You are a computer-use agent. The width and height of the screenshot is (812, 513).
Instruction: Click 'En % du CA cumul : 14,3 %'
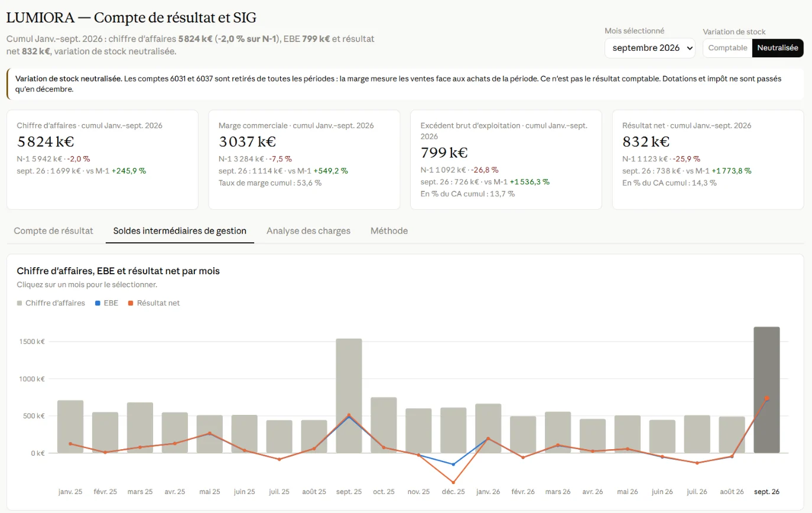point(670,183)
